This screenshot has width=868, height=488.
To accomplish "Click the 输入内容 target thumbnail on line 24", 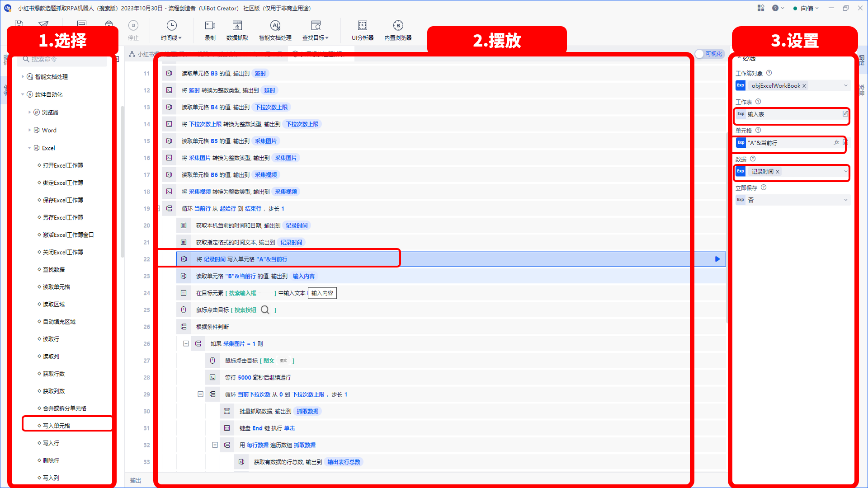I will click(x=322, y=293).
